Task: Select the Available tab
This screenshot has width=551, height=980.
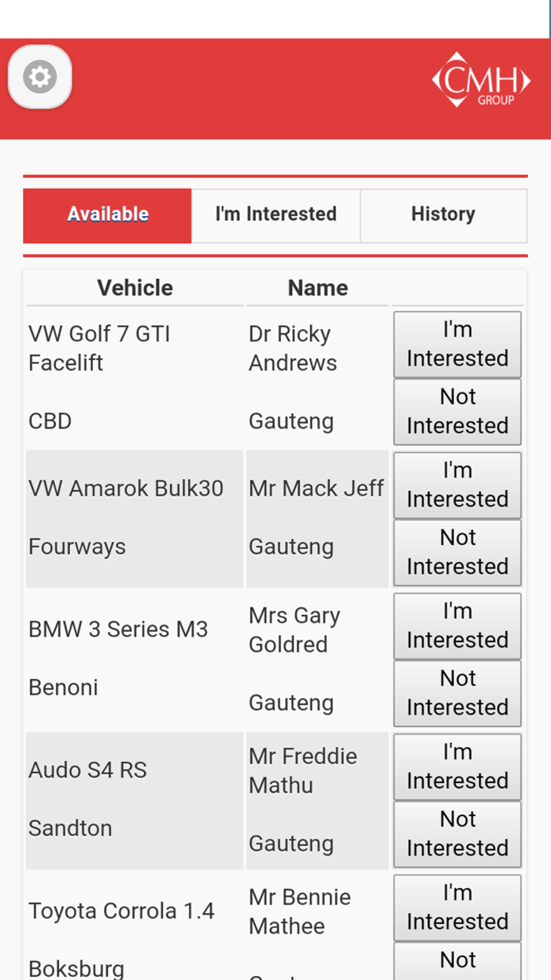Action: (x=107, y=214)
